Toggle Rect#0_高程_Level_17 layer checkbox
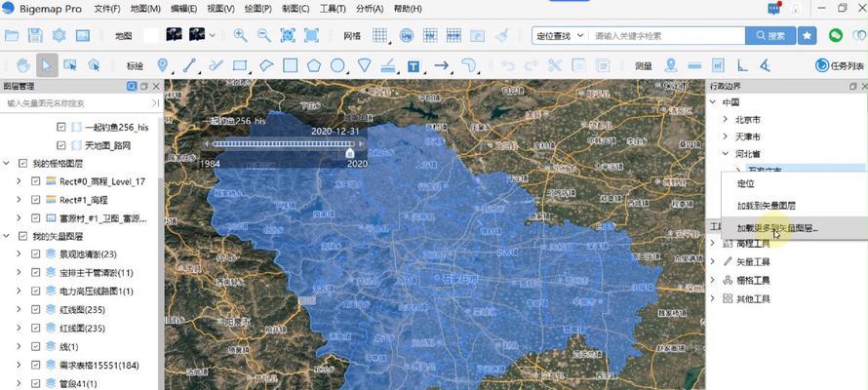868x390 pixels. point(35,181)
